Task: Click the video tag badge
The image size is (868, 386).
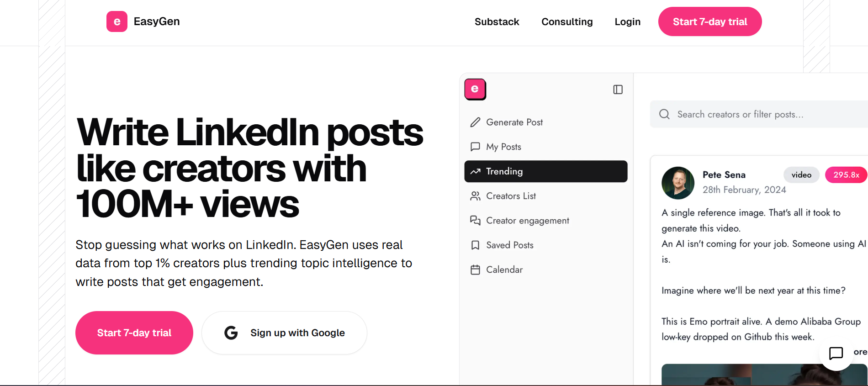Action: coord(801,175)
